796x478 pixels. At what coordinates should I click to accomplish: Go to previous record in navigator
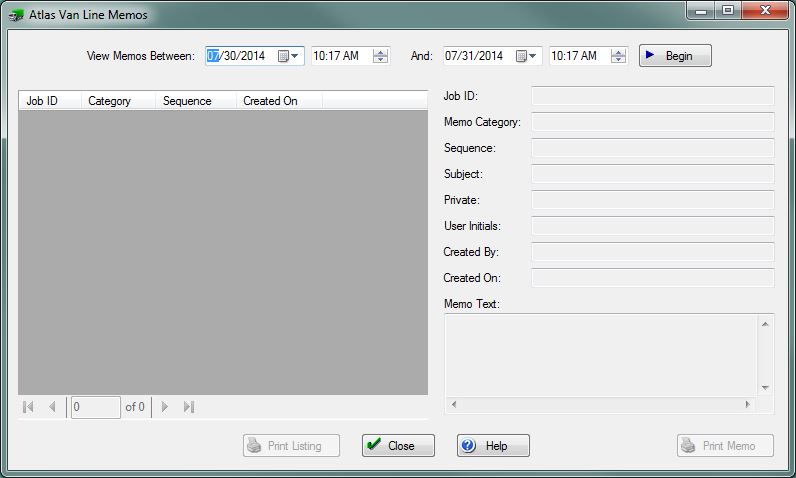[x=52, y=407]
